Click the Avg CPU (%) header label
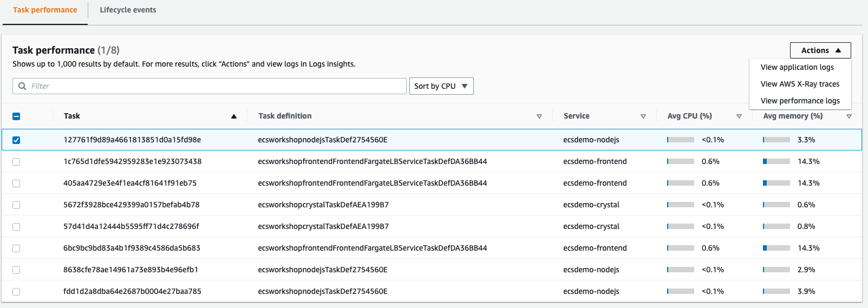868x308 pixels. click(689, 116)
